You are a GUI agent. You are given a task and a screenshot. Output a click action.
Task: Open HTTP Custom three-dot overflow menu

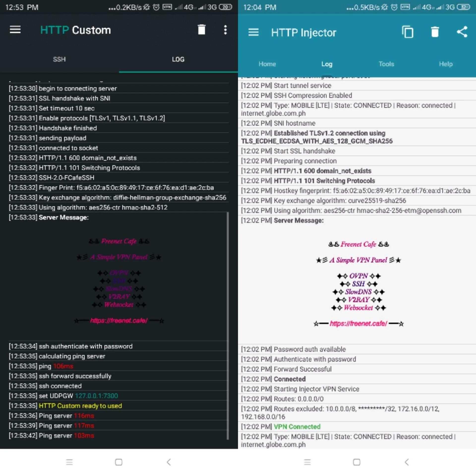225,30
